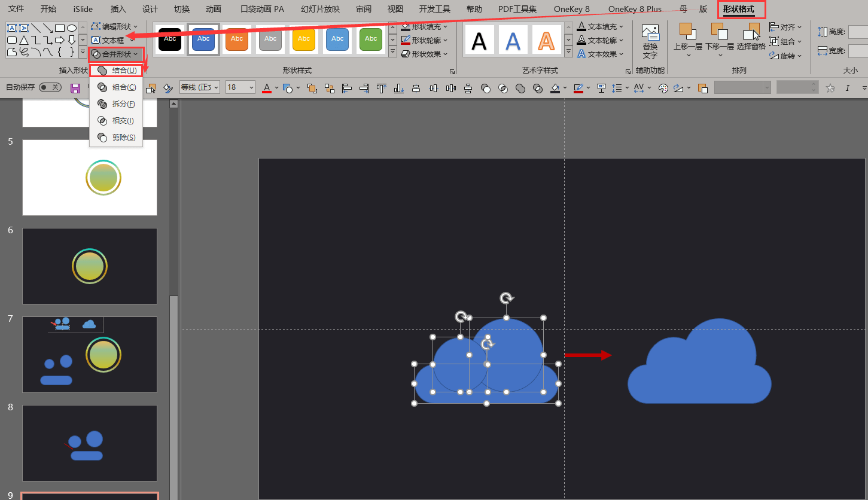868x500 pixels.
Task: Open the 文本填充 text fill dropdown
Action: tap(600, 26)
